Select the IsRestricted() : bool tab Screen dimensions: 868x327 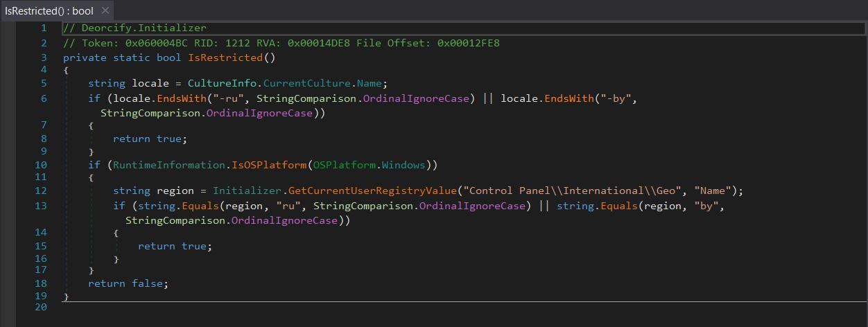point(49,11)
